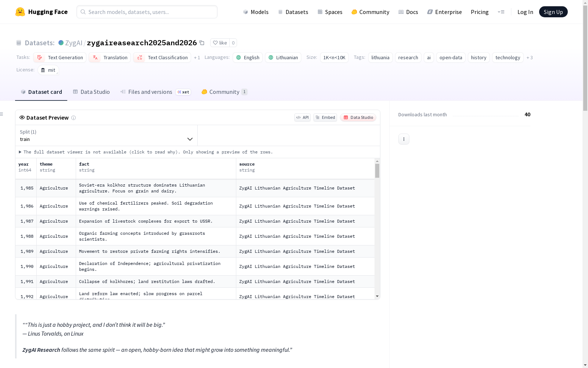Copy dataset name with the copy icon
This screenshot has height=368, width=588.
click(202, 43)
